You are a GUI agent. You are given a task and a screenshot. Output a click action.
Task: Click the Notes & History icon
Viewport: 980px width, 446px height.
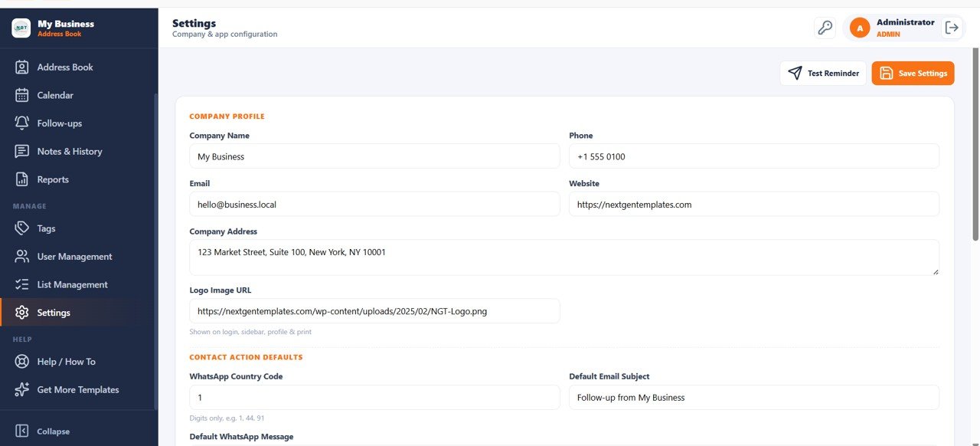pyautogui.click(x=22, y=151)
